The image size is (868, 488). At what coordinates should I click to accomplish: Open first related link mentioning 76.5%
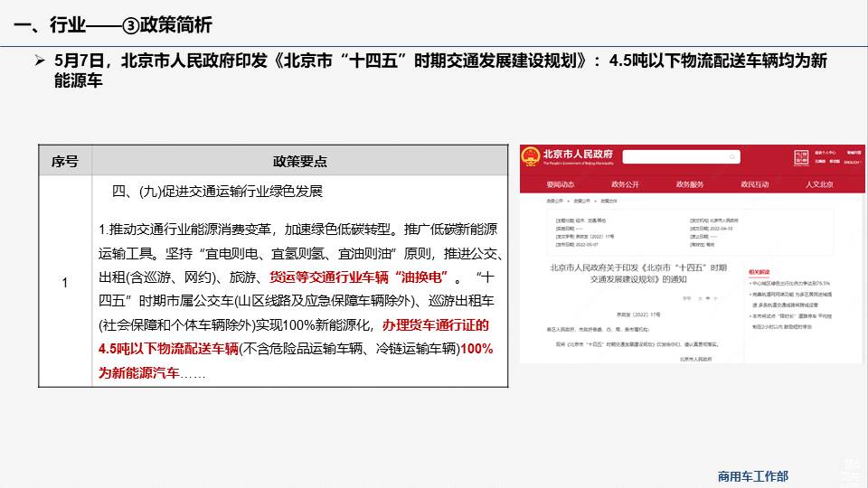point(790,283)
